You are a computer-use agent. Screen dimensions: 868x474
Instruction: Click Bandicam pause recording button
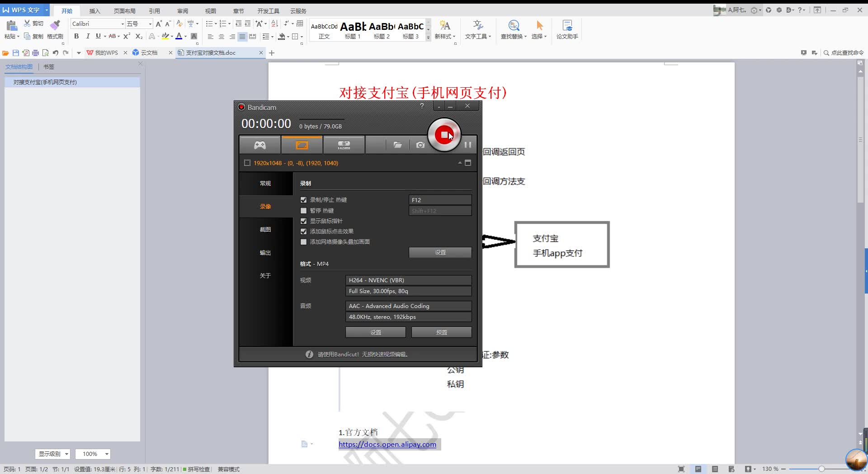tap(468, 145)
